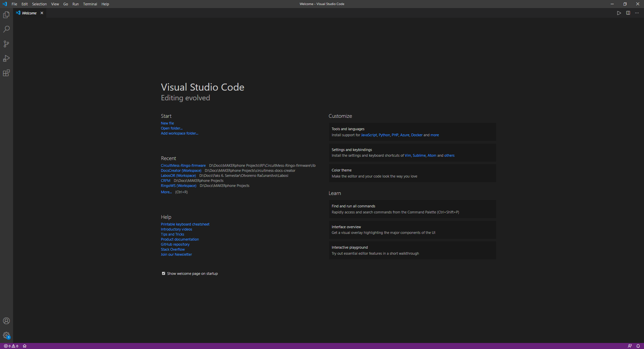The height and width of the screenshot is (349, 644).
Task: Open the Manage gear icon
Action: 6,335
